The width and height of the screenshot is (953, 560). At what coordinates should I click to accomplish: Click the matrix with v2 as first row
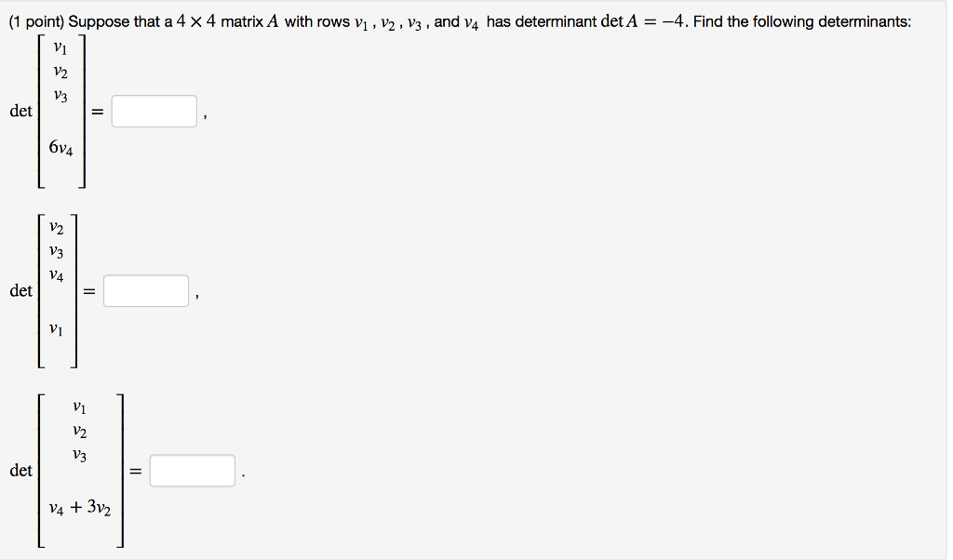tap(58, 290)
